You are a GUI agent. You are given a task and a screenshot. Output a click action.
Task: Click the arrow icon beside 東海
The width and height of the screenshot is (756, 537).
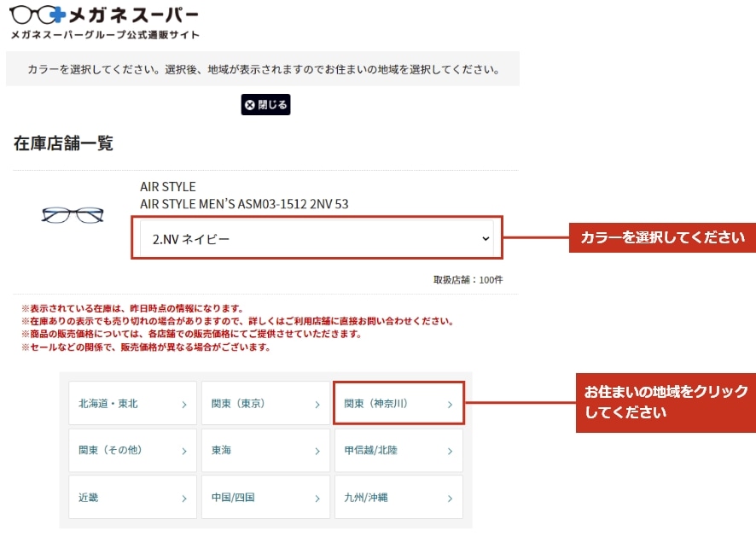tap(317, 451)
